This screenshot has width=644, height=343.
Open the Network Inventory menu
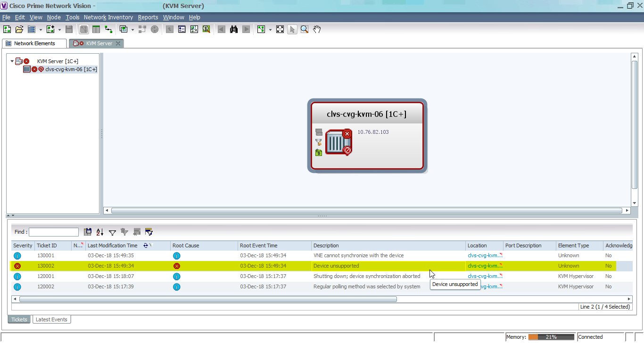click(108, 17)
